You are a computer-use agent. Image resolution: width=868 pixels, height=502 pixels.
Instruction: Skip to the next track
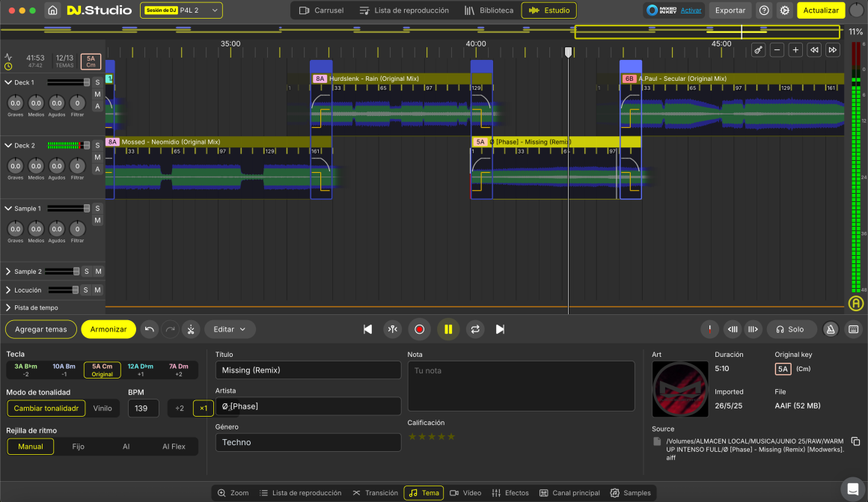[x=500, y=329]
